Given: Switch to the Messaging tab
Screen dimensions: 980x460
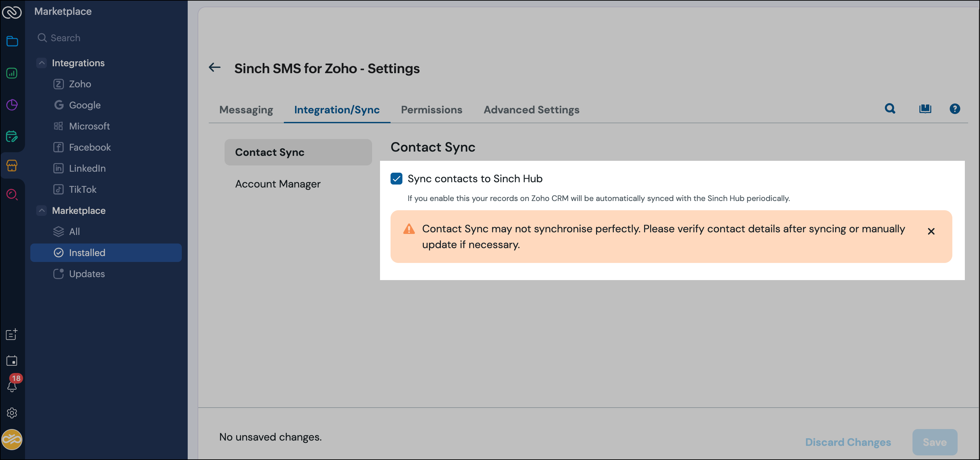Looking at the screenshot, I should coord(246,110).
